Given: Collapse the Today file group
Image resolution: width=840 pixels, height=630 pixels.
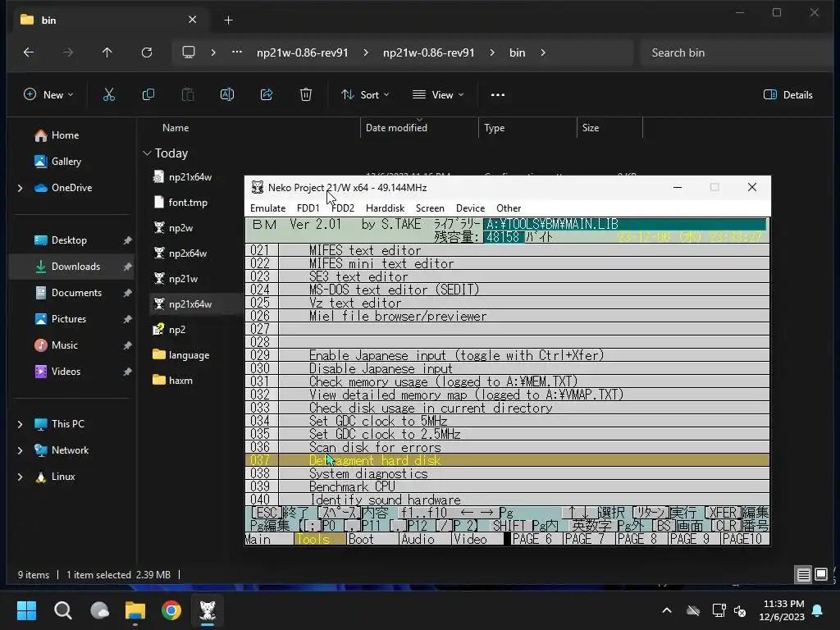Looking at the screenshot, I should (147, 153).
